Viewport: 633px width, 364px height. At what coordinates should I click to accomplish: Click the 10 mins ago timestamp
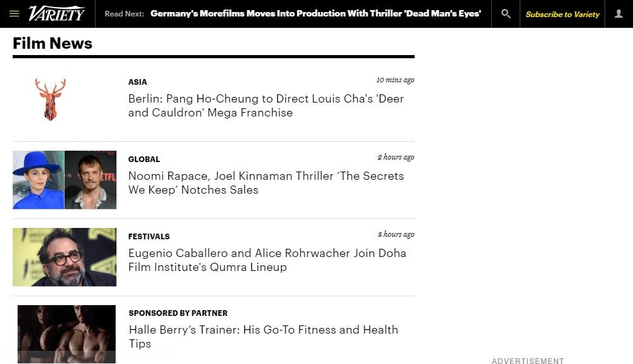[x=395, y=80]
